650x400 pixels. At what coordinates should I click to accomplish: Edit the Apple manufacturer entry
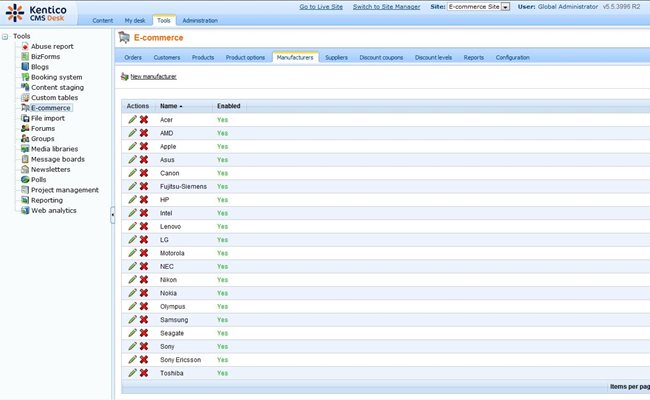[x=132, y=146]
